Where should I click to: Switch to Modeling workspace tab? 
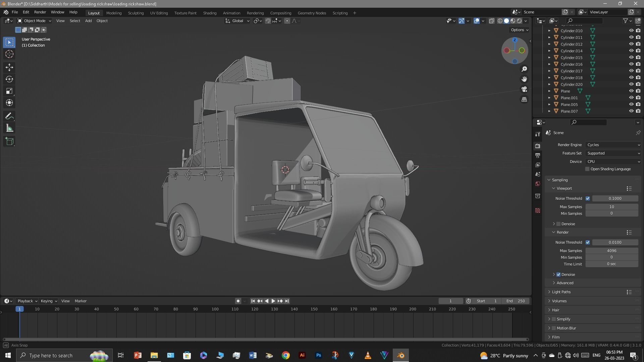tap(114, 13)
